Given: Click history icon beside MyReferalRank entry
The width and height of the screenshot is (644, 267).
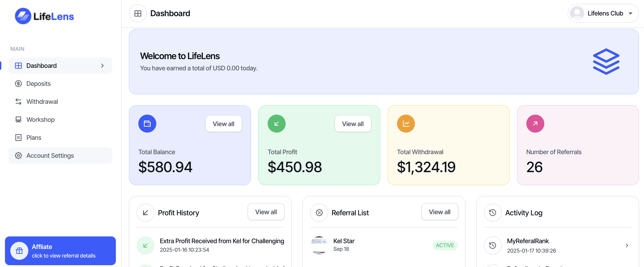Looking at the screenshot, I should point(492,245).
